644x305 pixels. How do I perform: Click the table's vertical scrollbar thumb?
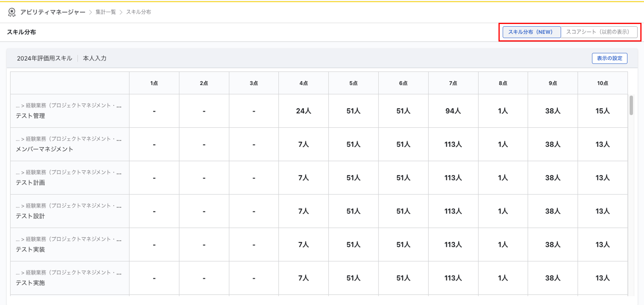point(631,105)
